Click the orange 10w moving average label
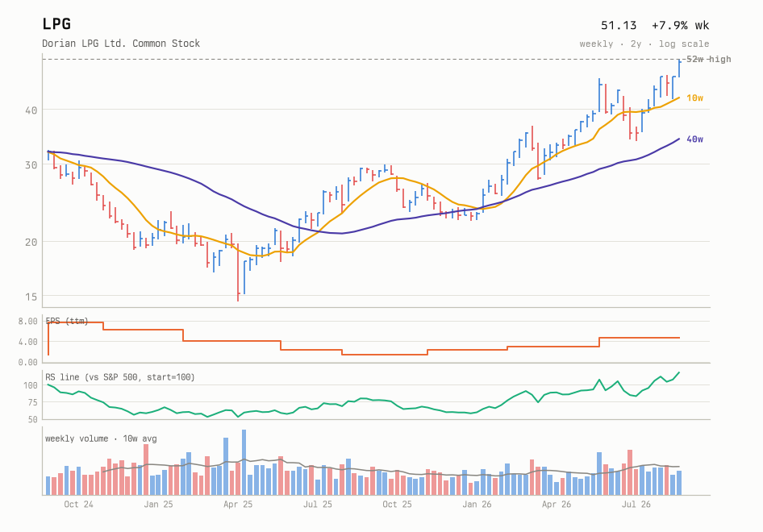 (x=695, y=98)
